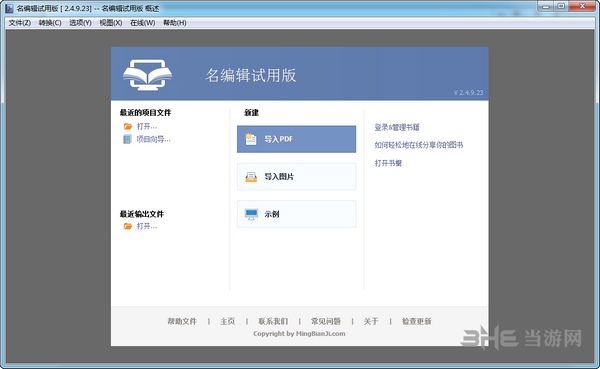
Task: Open the 打开书橱 link
Action: tap(388, 163)
